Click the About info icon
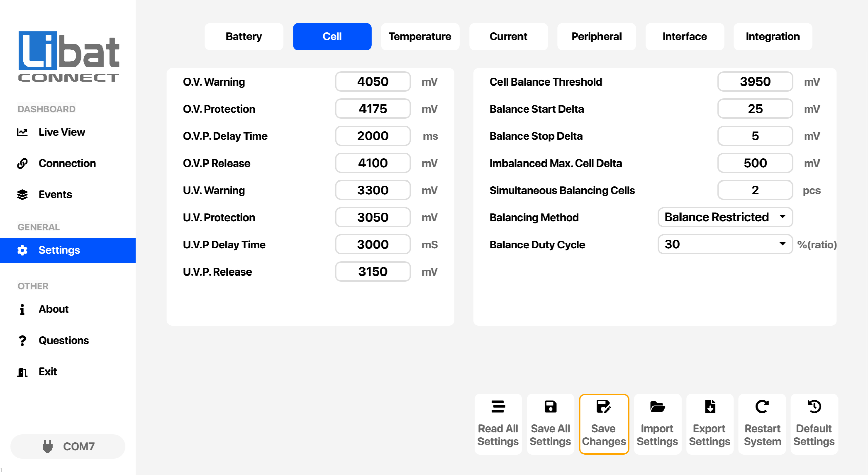The width and height of the screenshot is (868, 475). [x=22, y=309]
